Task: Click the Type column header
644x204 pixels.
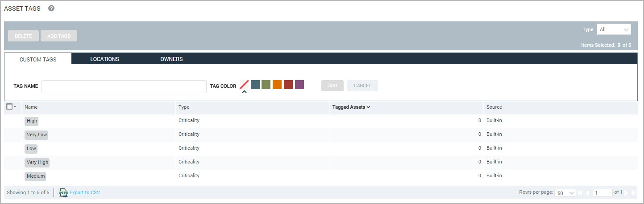Action: (184, 107)
